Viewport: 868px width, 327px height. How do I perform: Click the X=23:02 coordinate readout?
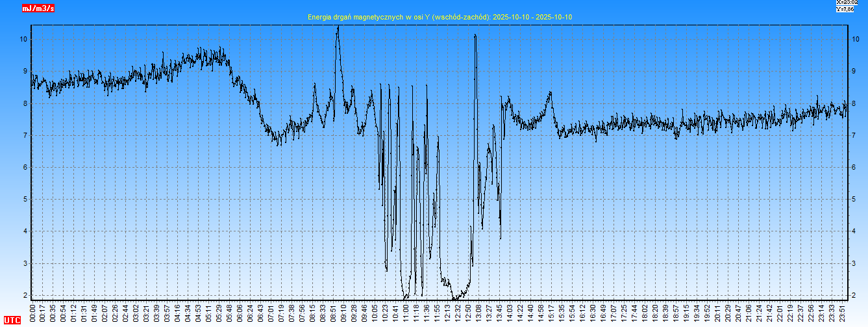pos(847,3)
